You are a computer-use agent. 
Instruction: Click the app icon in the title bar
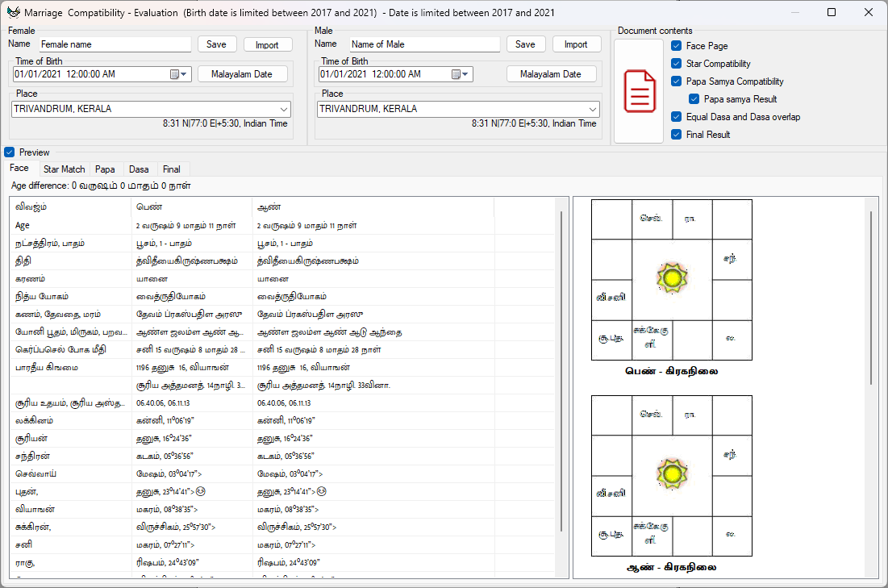(14, 12)
